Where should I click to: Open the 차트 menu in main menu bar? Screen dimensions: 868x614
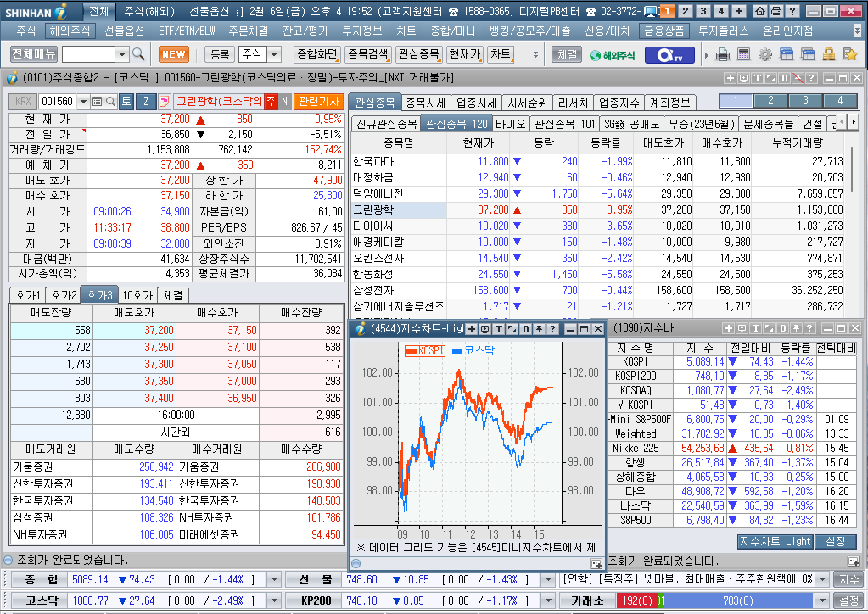coord(406,31)
